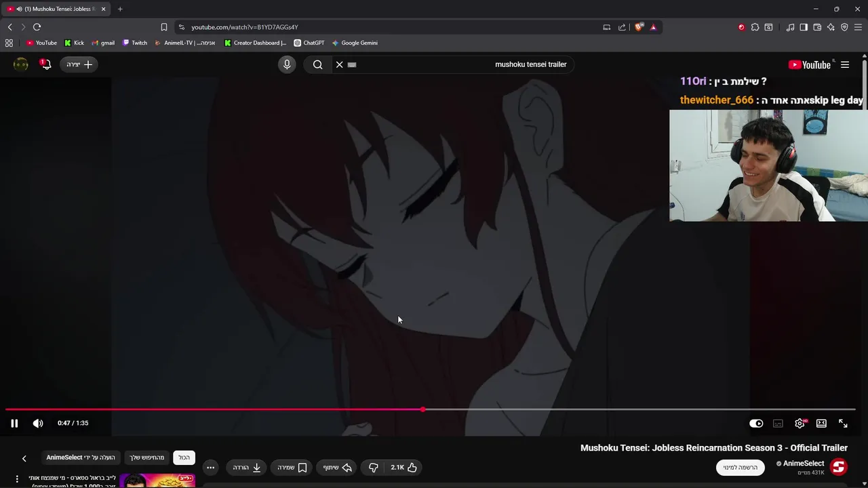
Task: Install/cast screen icon in address bar
Action: [x=607, y=27]
